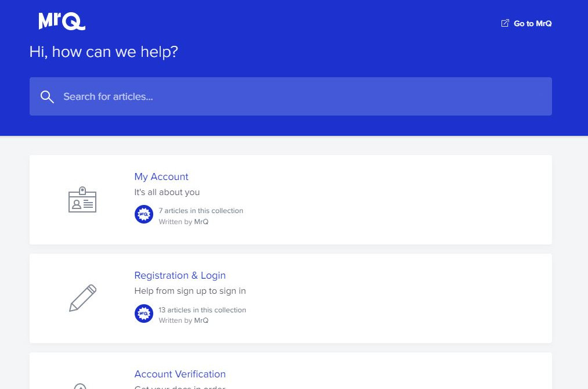
Task: Click the 7 articles in this collection text
Action: [x=201, y=211]
